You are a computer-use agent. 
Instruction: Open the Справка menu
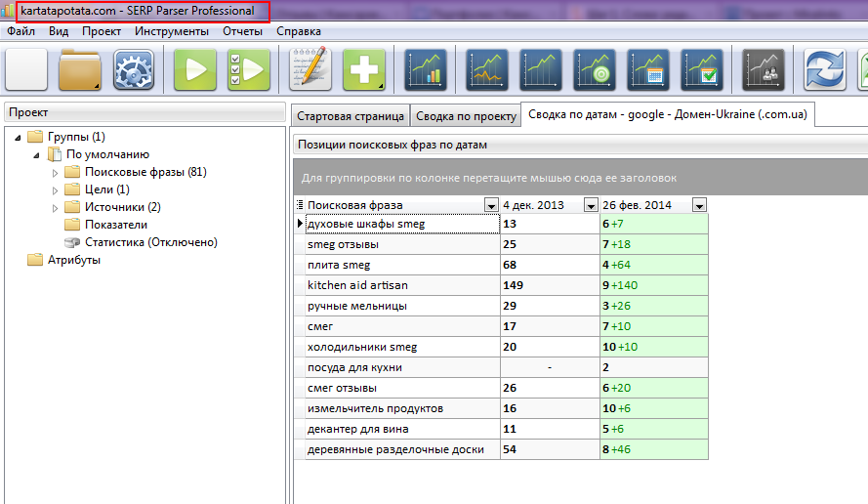(x=299, y=31)
